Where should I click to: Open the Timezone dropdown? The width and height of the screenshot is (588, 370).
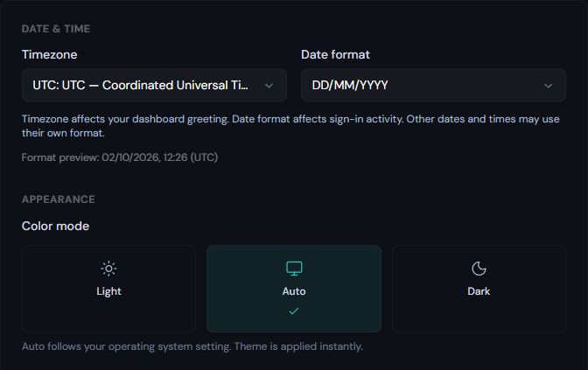(x=154, y=85)
